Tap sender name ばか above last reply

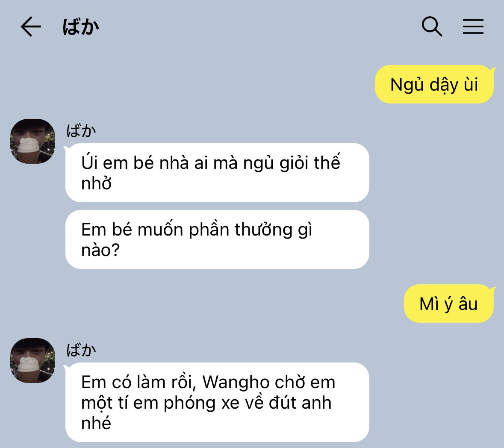(81, 350)
